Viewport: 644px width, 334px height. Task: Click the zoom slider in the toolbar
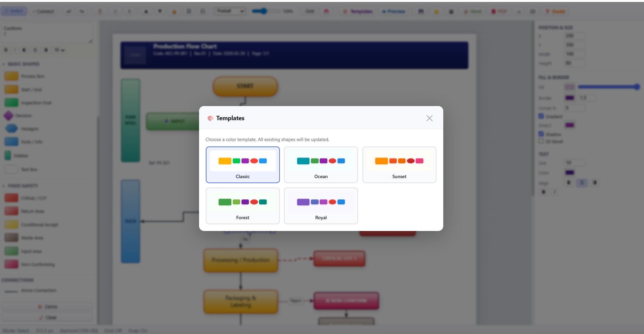tap(266, 11)
